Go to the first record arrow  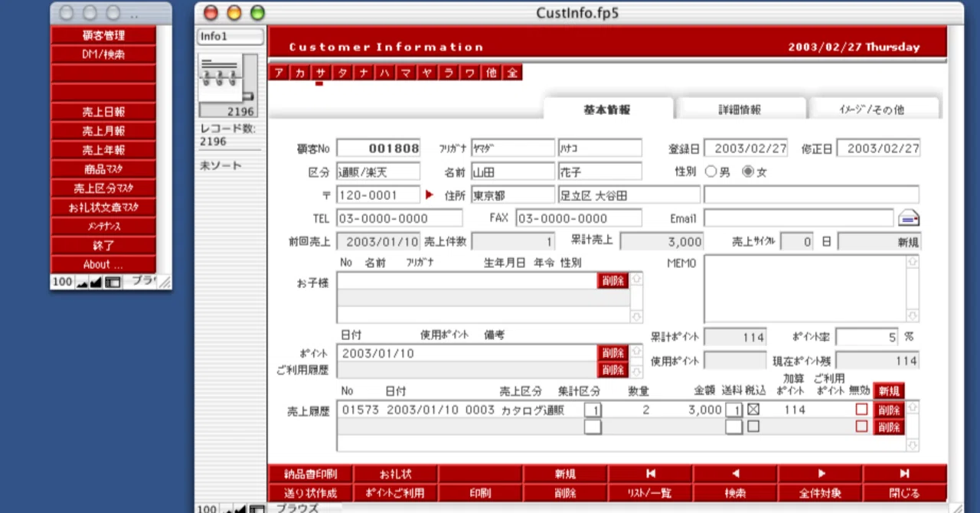651,474
